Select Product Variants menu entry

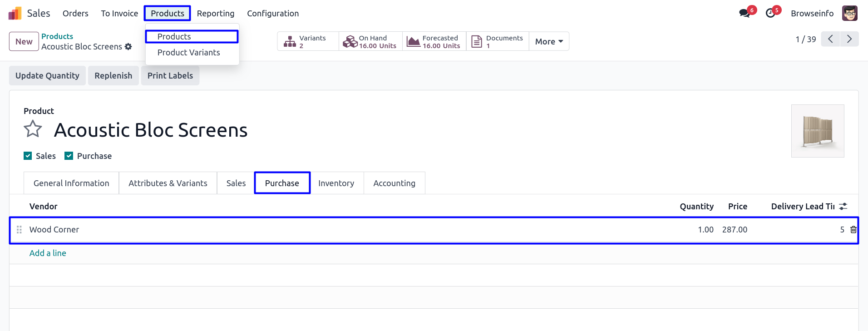pyautogui.click(x=188, y=52)
